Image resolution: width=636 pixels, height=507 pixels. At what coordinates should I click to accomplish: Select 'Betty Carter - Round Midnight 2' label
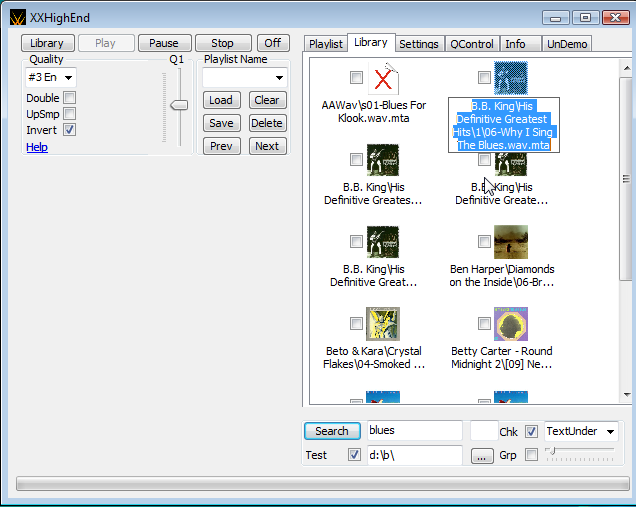tap(502, 357)
